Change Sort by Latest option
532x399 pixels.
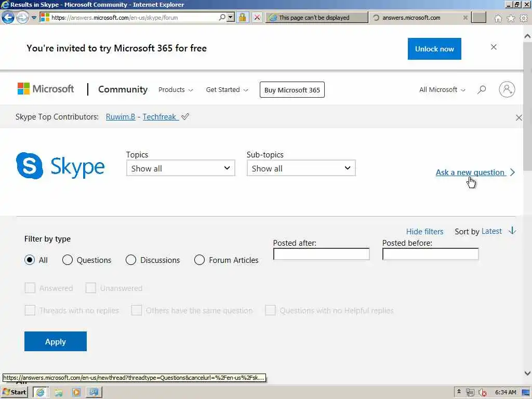pos(491,231)
